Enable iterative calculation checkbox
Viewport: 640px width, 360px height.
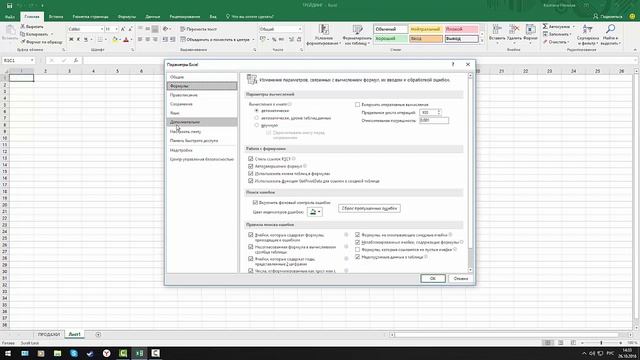[358, 105]
